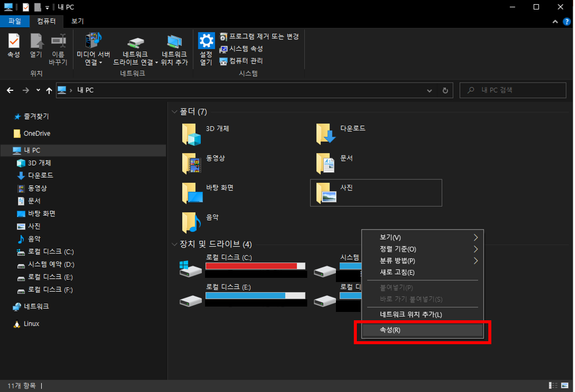Select 다운로드 in navigation pane
The height and width of the screenshot is (392, 575).
click(35, 176)
